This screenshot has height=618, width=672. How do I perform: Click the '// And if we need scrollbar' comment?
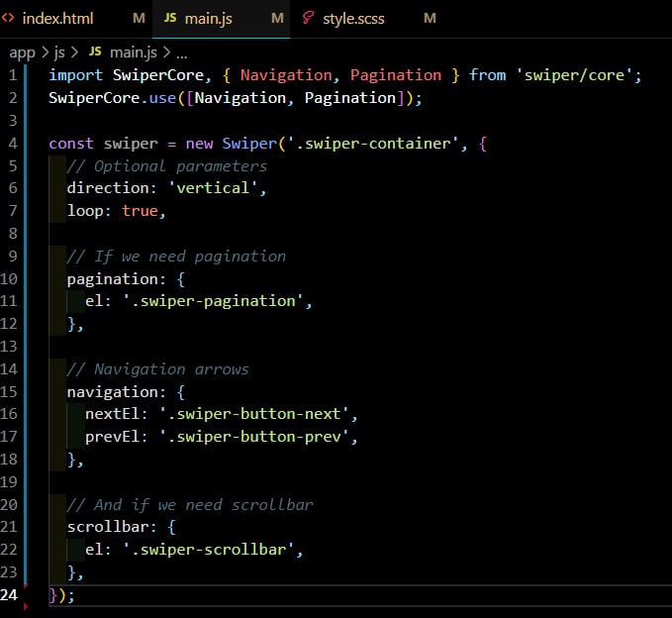click(190, 505)
